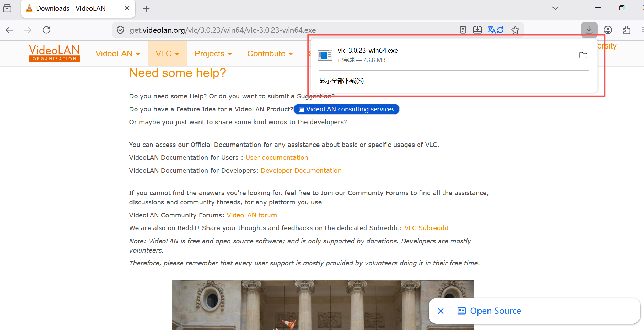Reload the current page
The width and height of the screenshot is (644, 330).
click(x=46, y=30)
